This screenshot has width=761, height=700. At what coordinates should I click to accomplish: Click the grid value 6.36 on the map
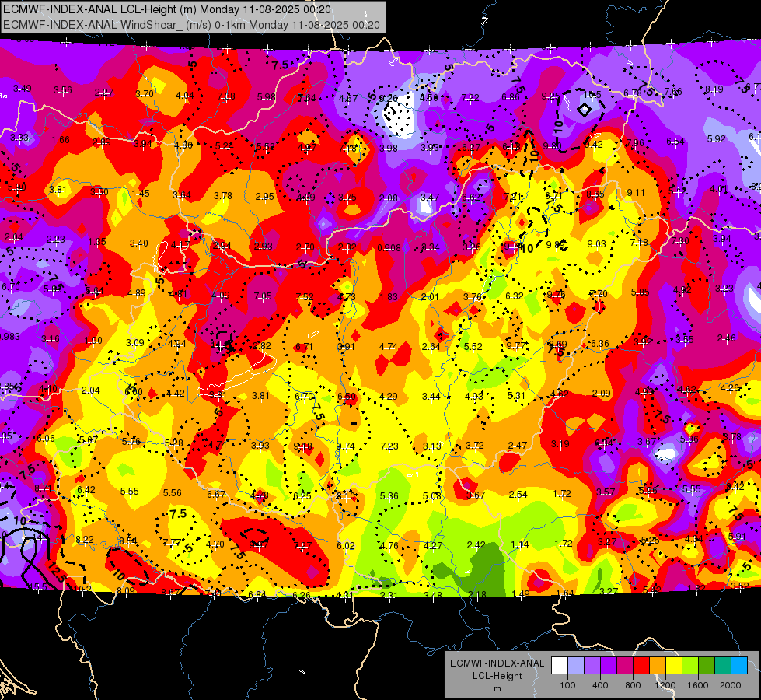600,344
